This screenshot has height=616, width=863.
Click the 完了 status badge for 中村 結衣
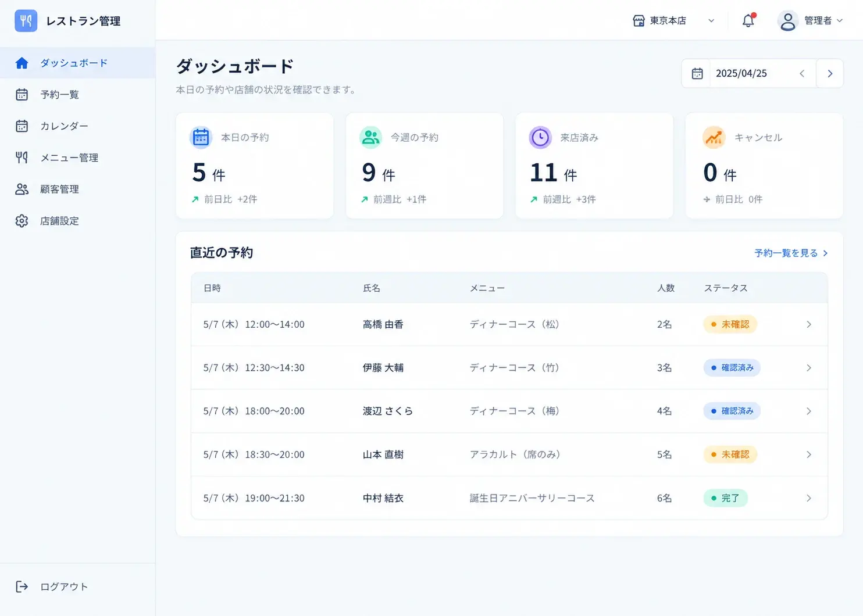pyautogui.click(x=725, y=498)
